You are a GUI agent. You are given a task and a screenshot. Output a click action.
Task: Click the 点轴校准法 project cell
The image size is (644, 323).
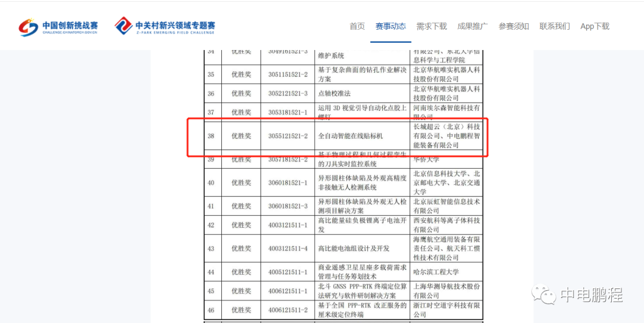(335, 94)
